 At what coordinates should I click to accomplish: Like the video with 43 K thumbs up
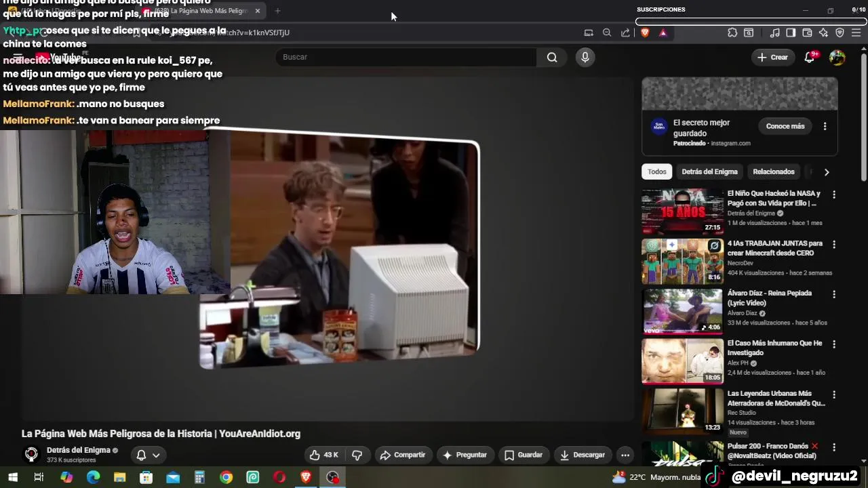click(323, 455)
